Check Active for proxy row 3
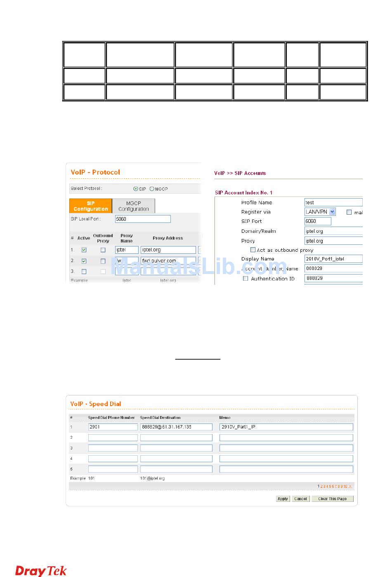The image size is (392, 577). [84, 272]
